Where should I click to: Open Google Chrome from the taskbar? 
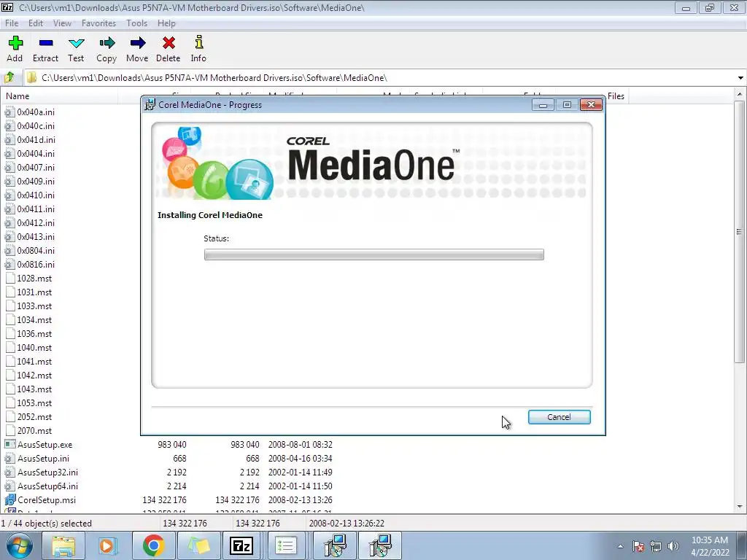pyautogui.click(x=153, y=545)
